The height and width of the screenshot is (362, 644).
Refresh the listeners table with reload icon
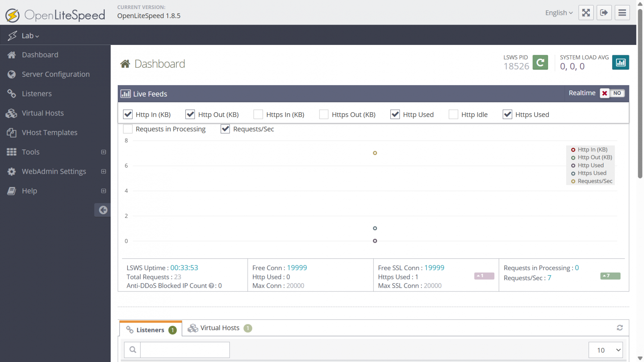[619, 328]
